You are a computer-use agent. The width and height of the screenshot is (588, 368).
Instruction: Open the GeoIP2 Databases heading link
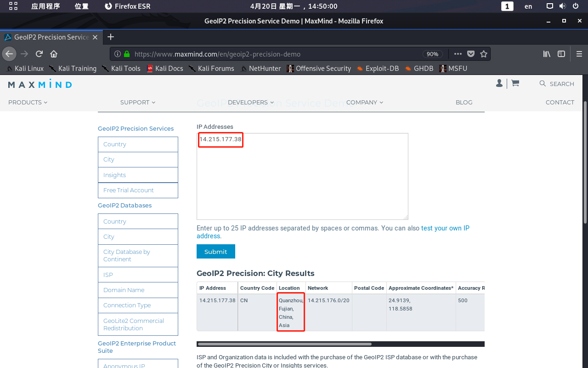click(x=124, y=205)
